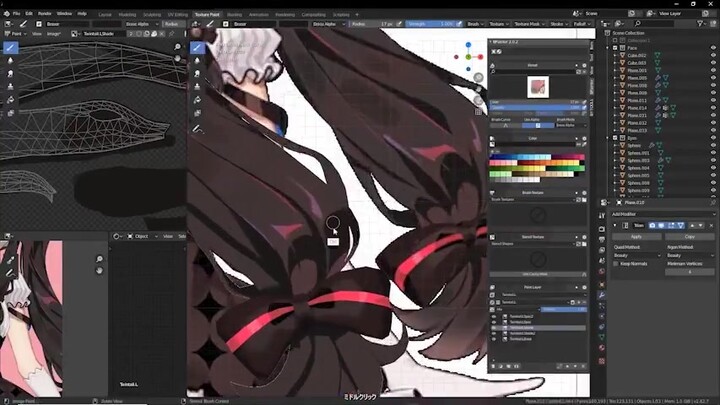Open the Modifier properties wrench tab

click(602, 295)
